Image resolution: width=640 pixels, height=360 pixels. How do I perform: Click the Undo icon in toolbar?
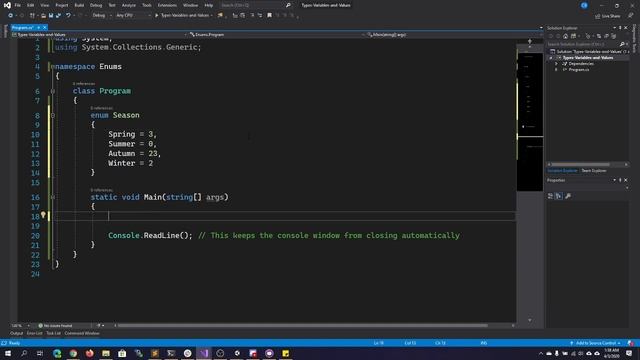(x=68, y=16)
